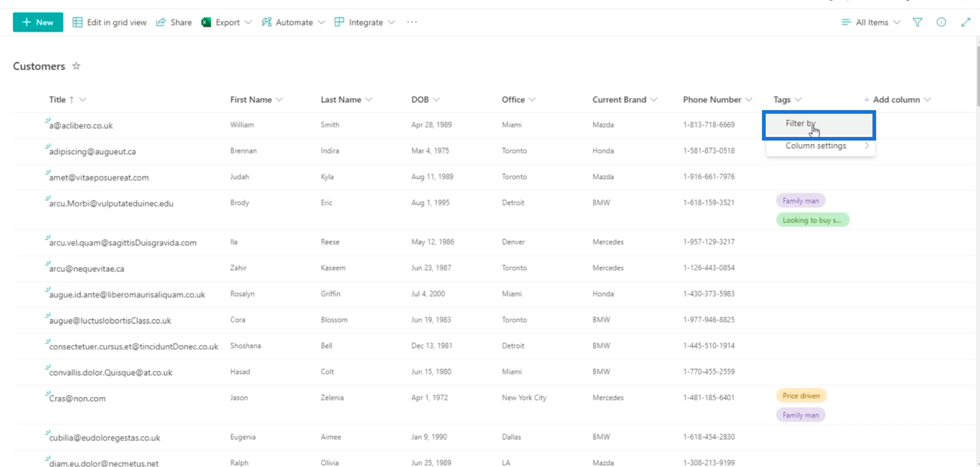
Task: Click phone 1-618-159-3521
Action: pyautogui.click(x=709, y=203)
